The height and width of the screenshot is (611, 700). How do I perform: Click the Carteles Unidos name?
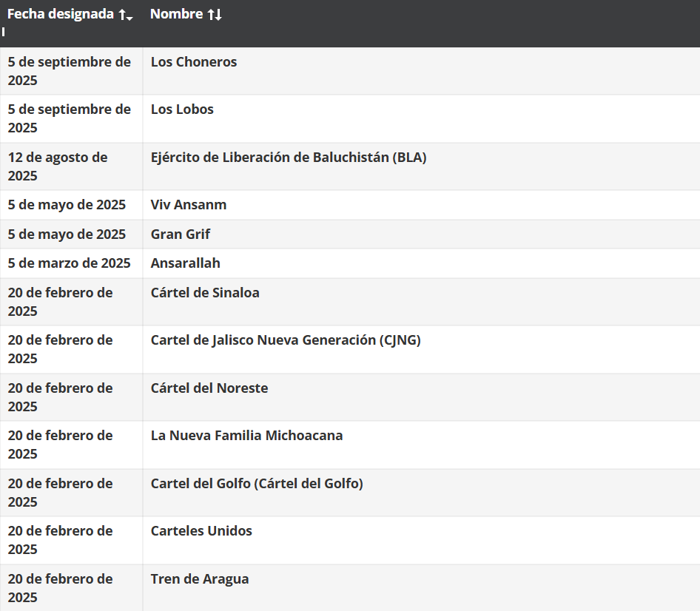pos(201,531)
